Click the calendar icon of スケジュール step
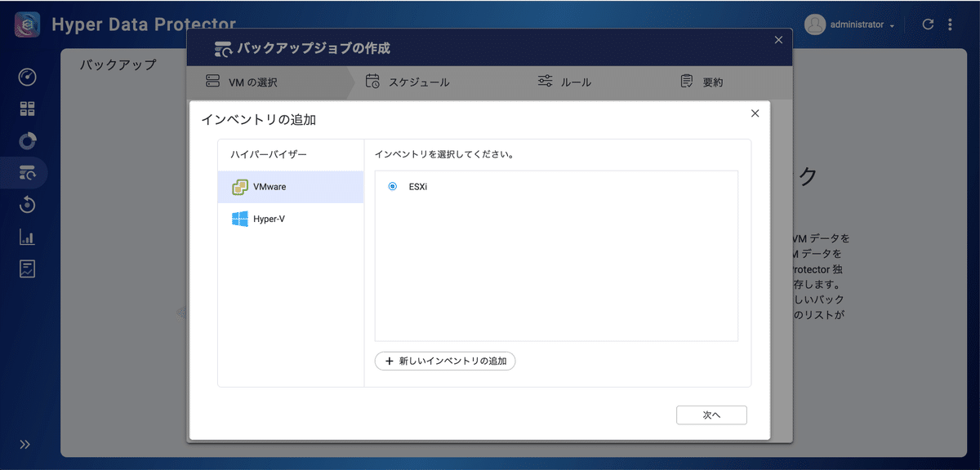 pyautogui.click(x=372, y=82)
